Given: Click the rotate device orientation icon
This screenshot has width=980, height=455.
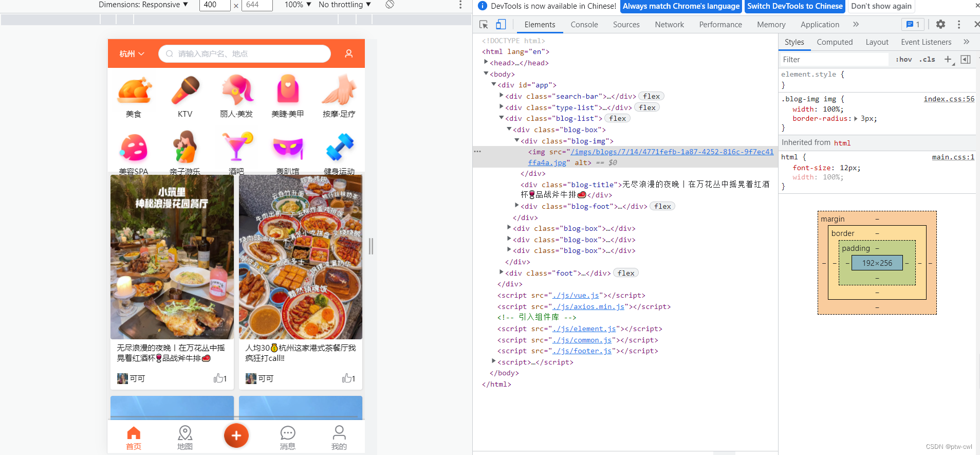Looking at the screenshot, I should pos(390,5).
